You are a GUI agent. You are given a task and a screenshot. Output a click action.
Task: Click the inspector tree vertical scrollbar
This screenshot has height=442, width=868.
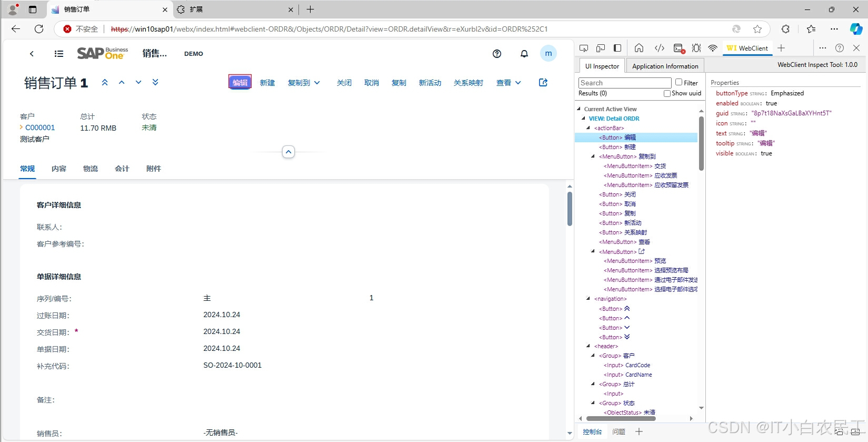[701, 142]
